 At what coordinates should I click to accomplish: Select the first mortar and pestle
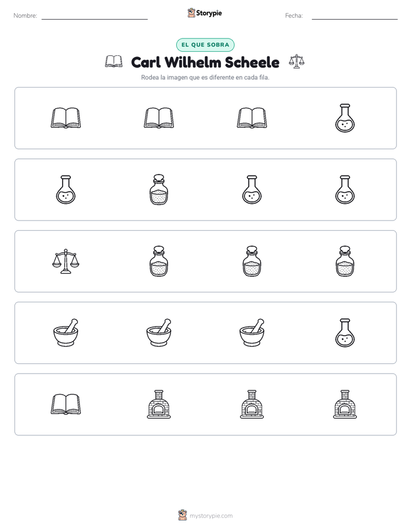tap(66, 333)
